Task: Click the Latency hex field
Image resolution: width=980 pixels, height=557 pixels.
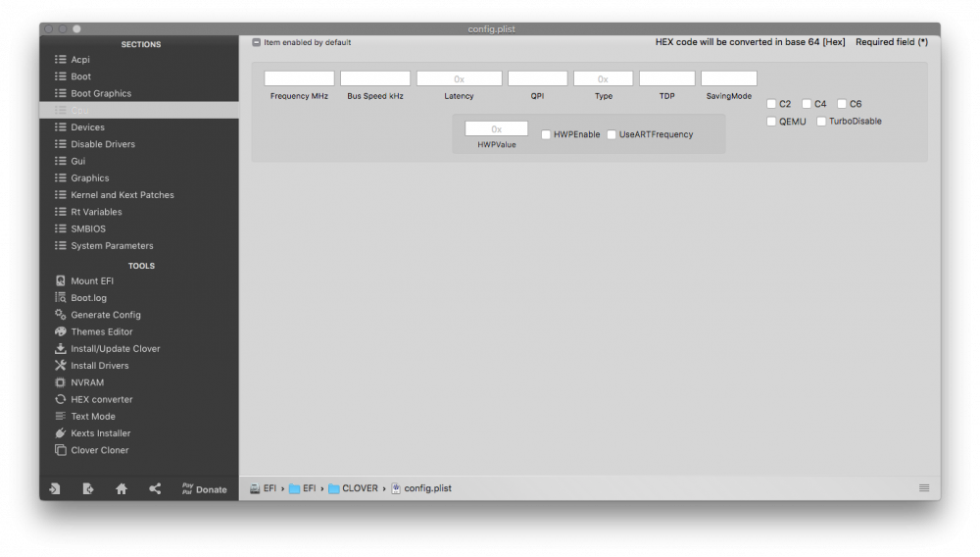Action: point(460,78)
